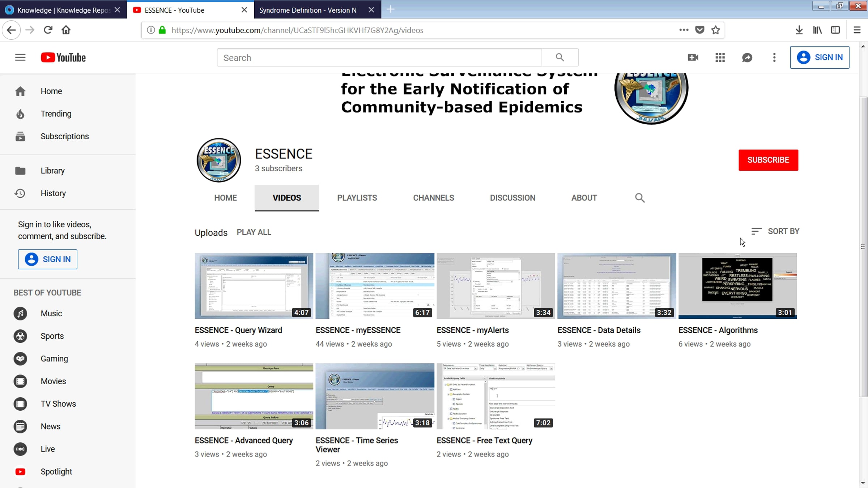The width and height of the screenshot is (868, 488).
Task: Open the SORT BY dropdown
Action: click(775, 231)
